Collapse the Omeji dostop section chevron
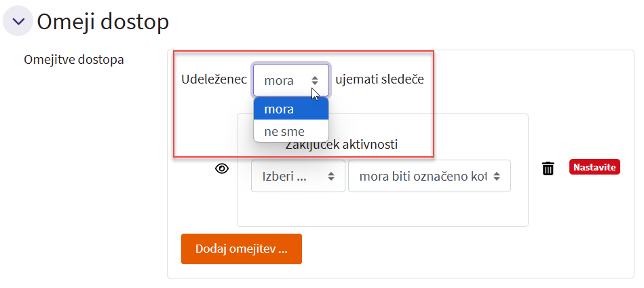 coord(18,21)
